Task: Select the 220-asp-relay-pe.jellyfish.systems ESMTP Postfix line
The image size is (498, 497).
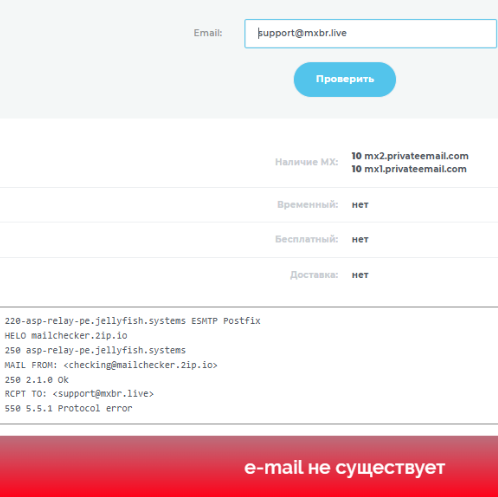Action: [132, 321]
